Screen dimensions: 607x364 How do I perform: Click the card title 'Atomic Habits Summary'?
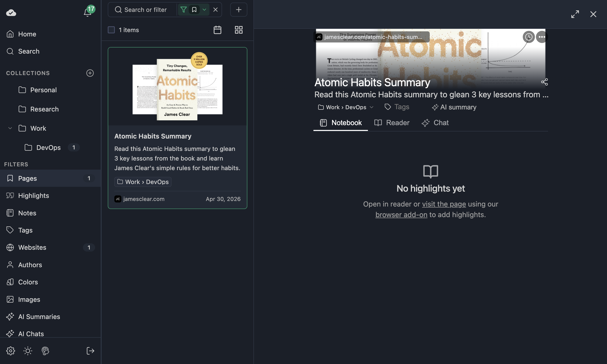click(153, 136)
